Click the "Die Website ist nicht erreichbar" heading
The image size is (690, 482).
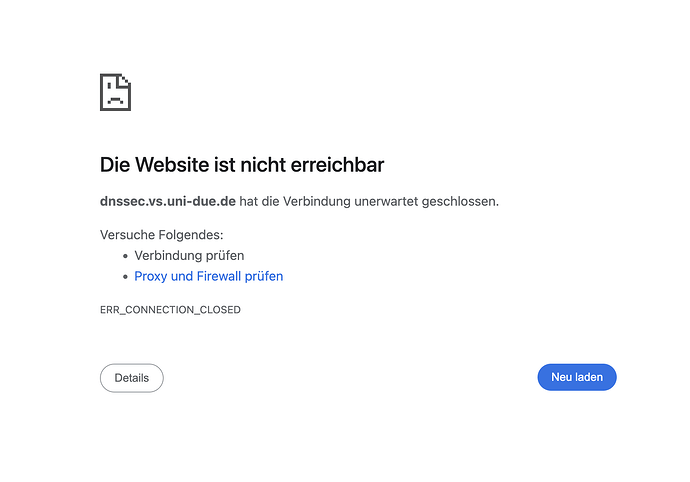242,165
